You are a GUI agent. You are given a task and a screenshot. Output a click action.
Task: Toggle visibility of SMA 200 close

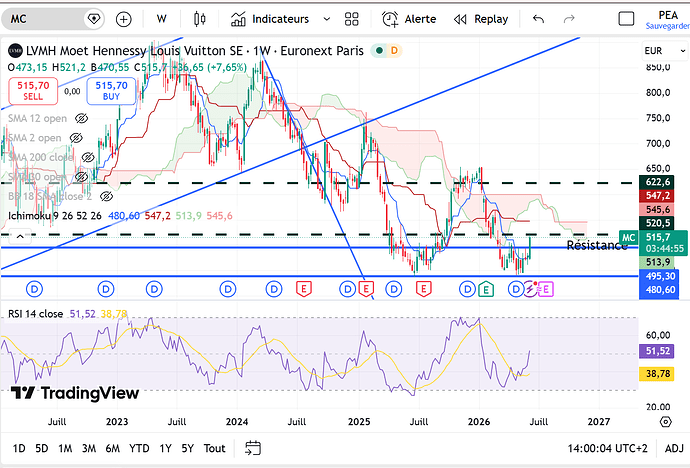pyautogui.click(x=88, y=157)
